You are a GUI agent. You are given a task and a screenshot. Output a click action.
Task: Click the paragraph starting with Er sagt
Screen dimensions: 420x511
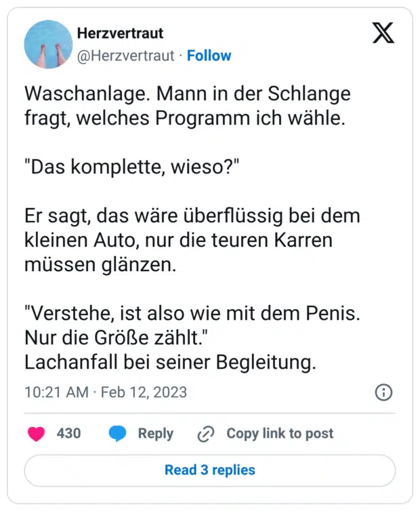click(192, 239)
